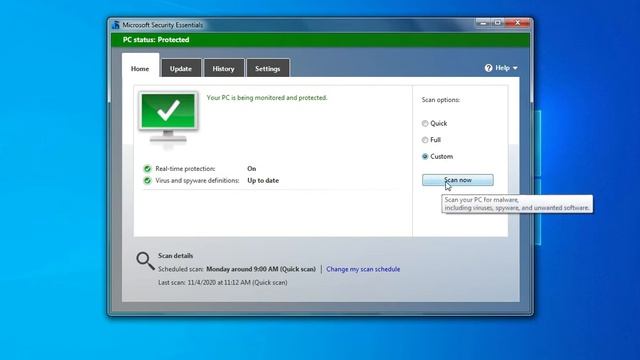This screenshot has width=640, height=360.
Task: Click the 'Scan options:' label
Action: click(440, 100)
